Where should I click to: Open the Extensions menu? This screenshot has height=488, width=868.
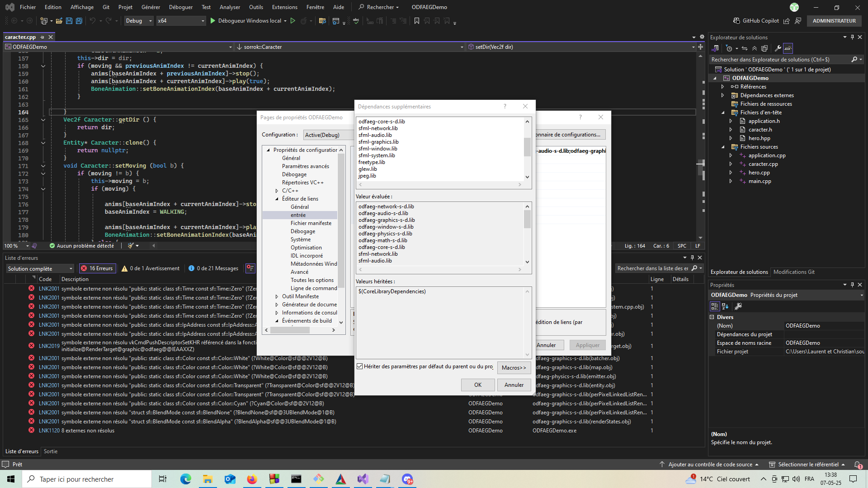coord(284,7)
